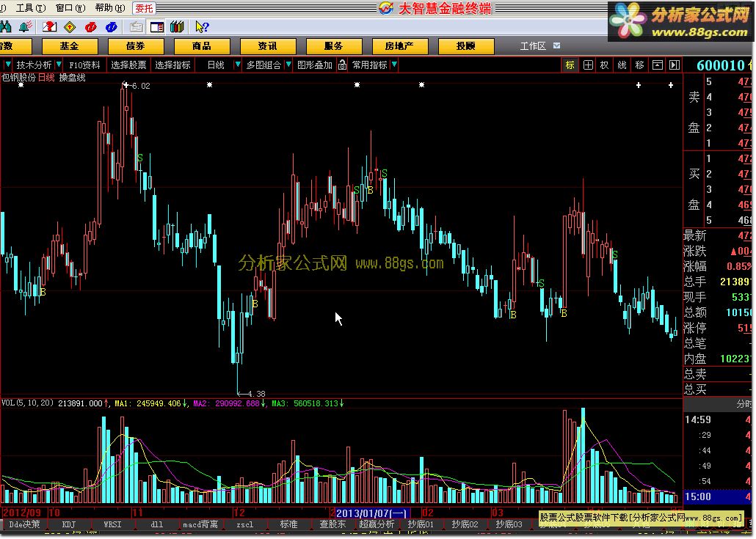Expand the arrow right of 日线
Viewport: 756px width, 539px height.
pos(237,64)
